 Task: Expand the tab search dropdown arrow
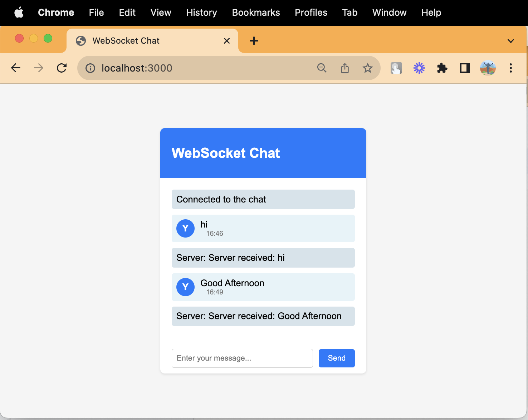coord(511,41)
